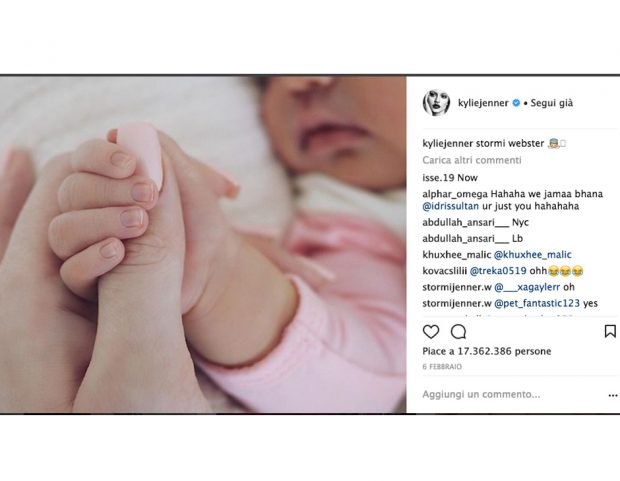Click the blue verified badge
The height and width of the screenshot is (481, 620).
click(x=516, y=103)
